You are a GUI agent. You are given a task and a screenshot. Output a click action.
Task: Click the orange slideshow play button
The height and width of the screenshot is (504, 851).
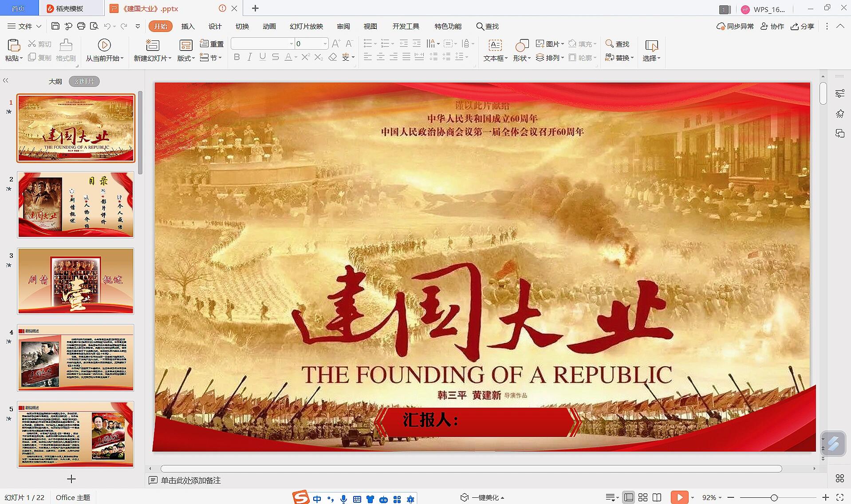[x=679, y=497]
